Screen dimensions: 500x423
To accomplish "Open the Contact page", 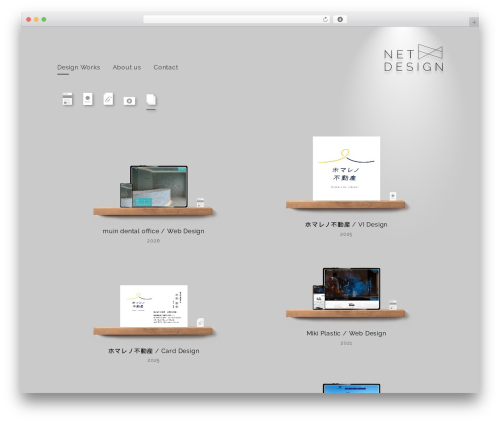I will coord(166,67).
